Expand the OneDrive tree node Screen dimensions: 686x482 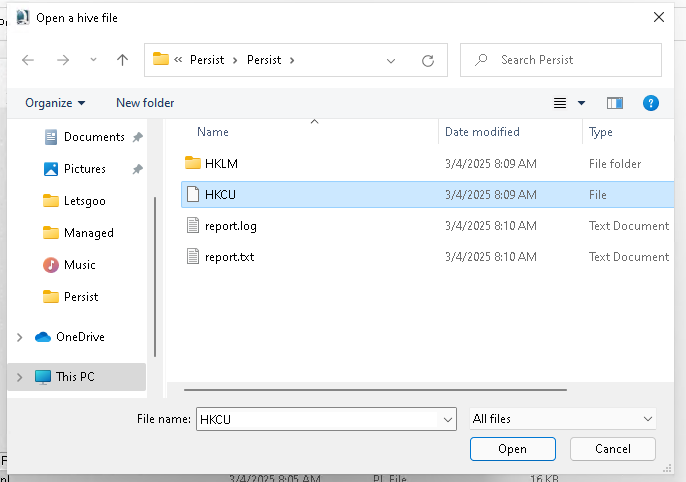(x=19, y=337)
